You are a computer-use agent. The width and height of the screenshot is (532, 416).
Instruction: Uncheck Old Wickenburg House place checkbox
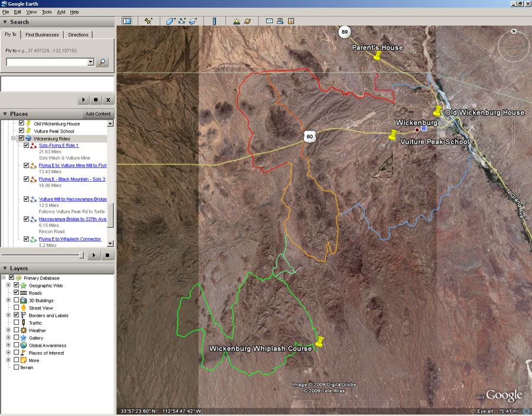click(x=21, y=123)
